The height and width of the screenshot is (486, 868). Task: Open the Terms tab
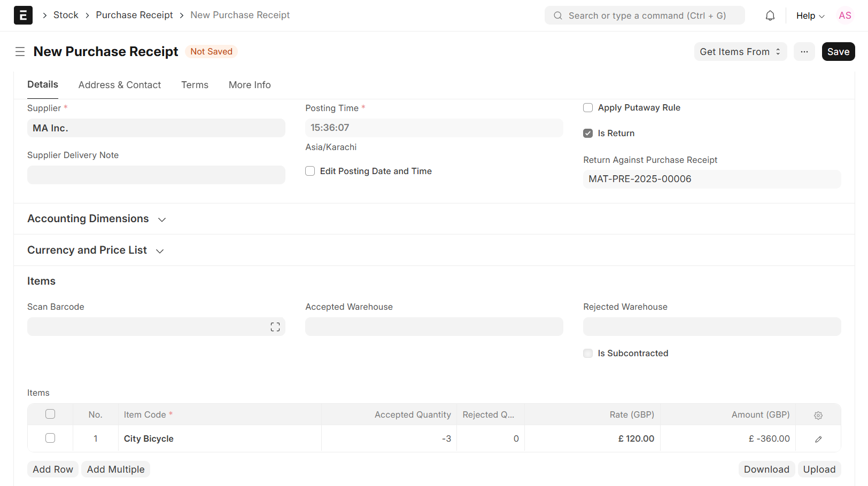tap(195, 85)
